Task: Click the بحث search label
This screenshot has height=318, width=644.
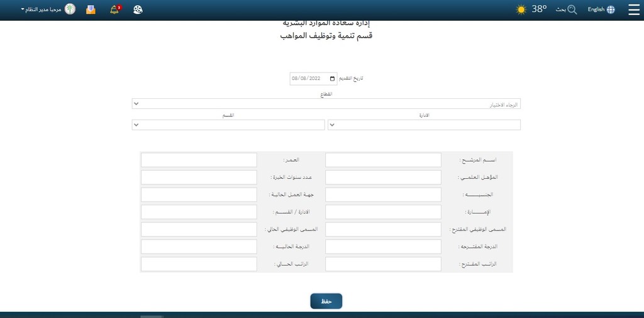Action: [560, 10]
